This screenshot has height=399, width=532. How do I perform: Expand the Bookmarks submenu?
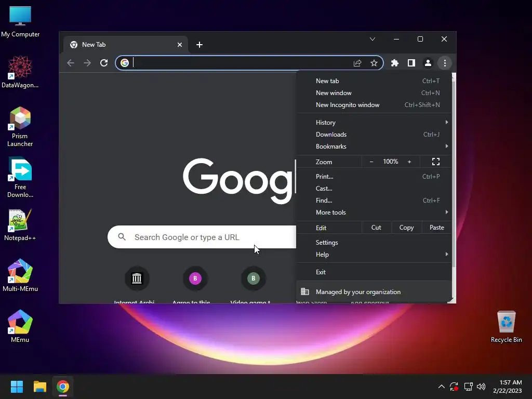pyautogui.click(x=374, y=146)
